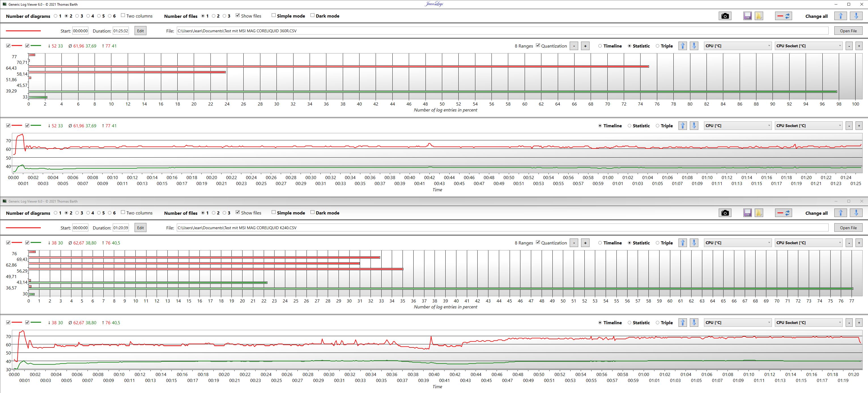Open CPU [°C] dropdown in 360R timeline diagram
Viewport: 868px width, 393px height.
[x=738, y=126]
